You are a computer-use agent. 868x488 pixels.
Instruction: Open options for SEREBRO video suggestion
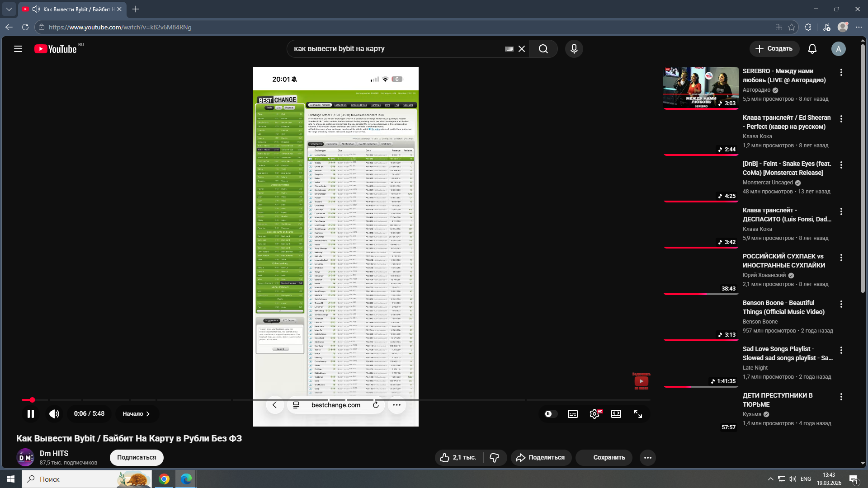tap(841, 72)
